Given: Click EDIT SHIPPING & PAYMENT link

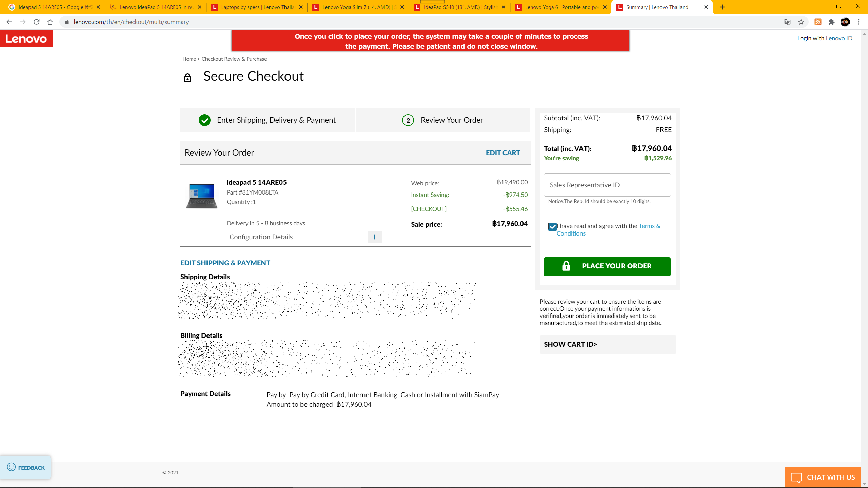Looking at the screenshot, I should click(x=225, y=263).
